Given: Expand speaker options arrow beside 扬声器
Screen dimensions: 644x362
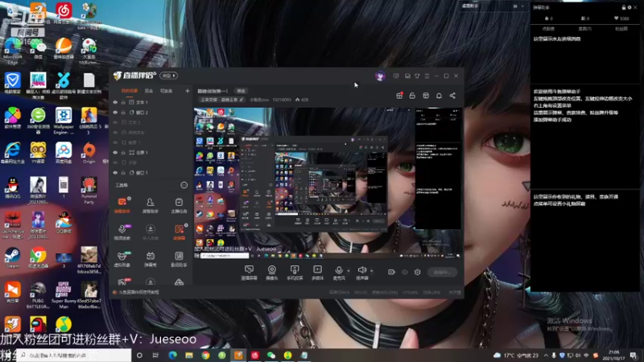Looking at the screenshot, I should [x=372, y=271].
